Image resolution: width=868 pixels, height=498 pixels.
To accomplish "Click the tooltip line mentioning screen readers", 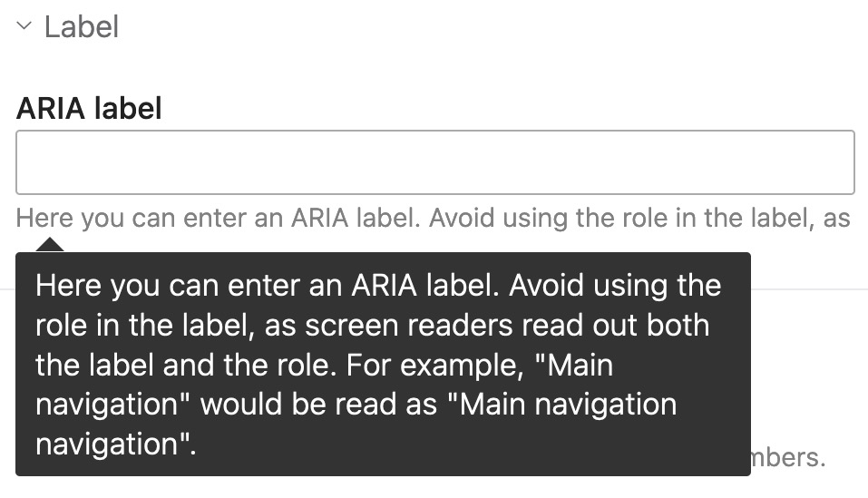I will tap(373, 327).
